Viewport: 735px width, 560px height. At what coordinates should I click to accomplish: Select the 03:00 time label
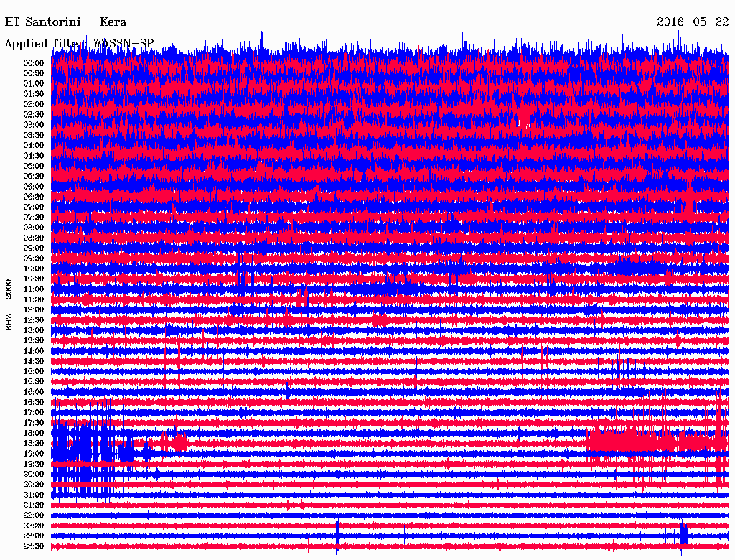point(34,125)
